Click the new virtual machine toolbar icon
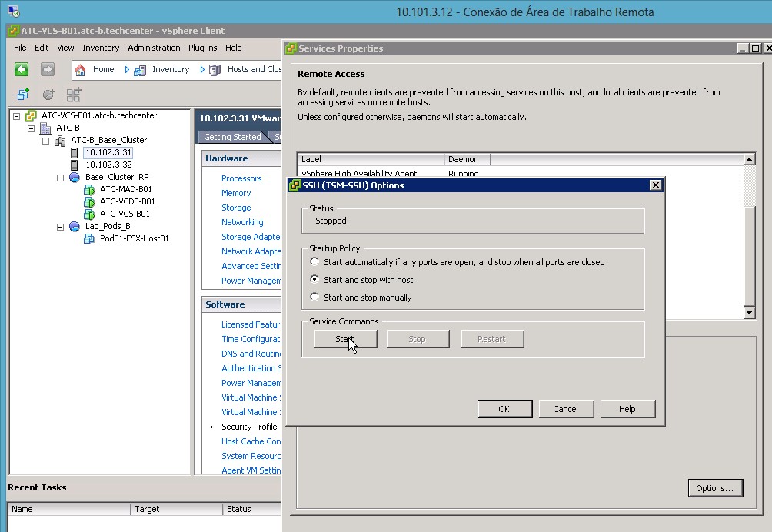This screenshot has width=772, height=532. (23, 95)
